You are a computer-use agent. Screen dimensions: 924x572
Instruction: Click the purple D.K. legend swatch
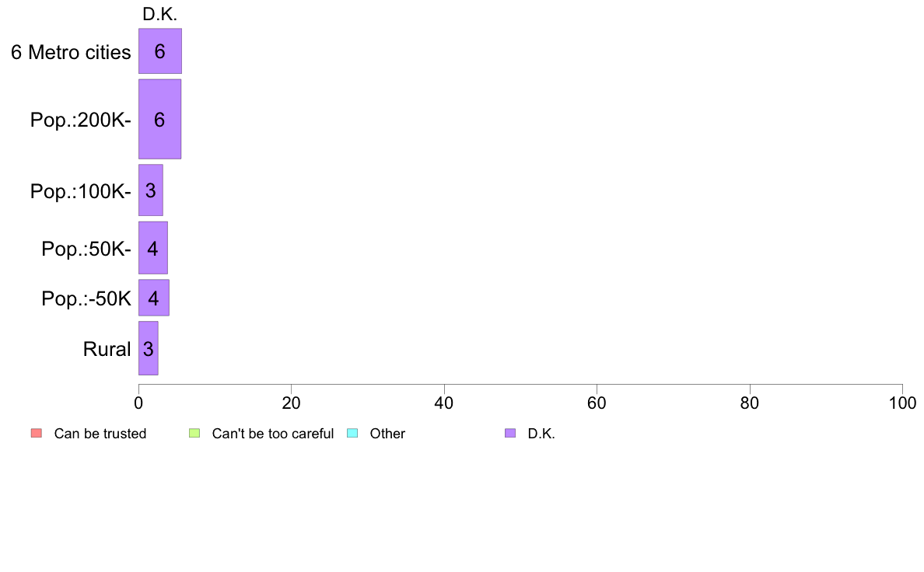[510, 434]
